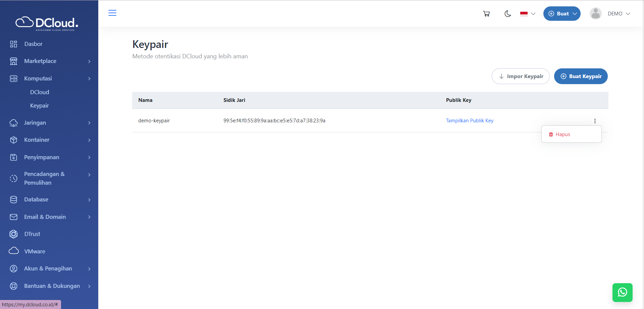This screenshot has width=644, height=309.
Task: Open WhatsApp chat button
Action: tap(622, 292)
